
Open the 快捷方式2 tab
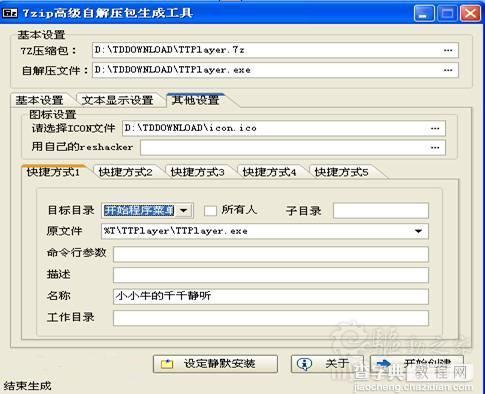[x=125, y=172]
